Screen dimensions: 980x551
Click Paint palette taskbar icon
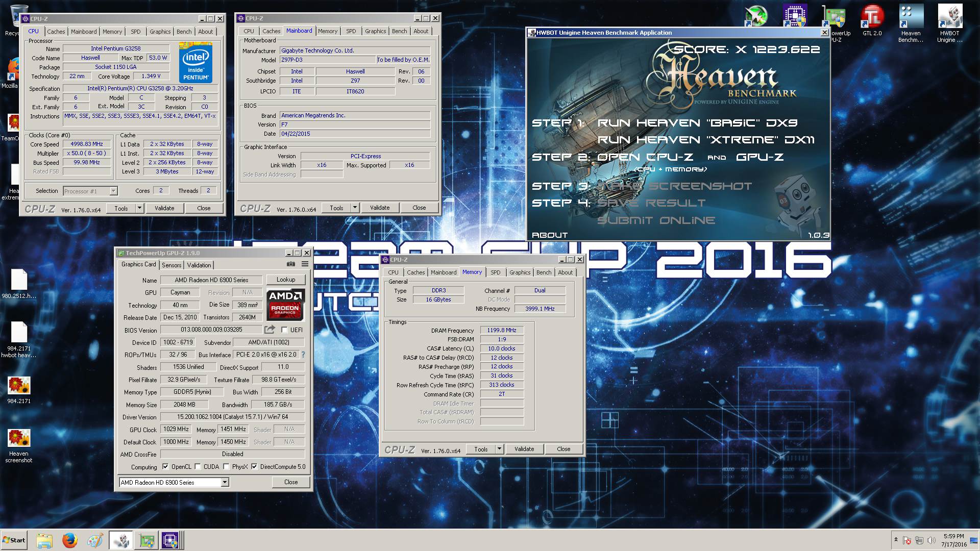[x=95, y=540]
